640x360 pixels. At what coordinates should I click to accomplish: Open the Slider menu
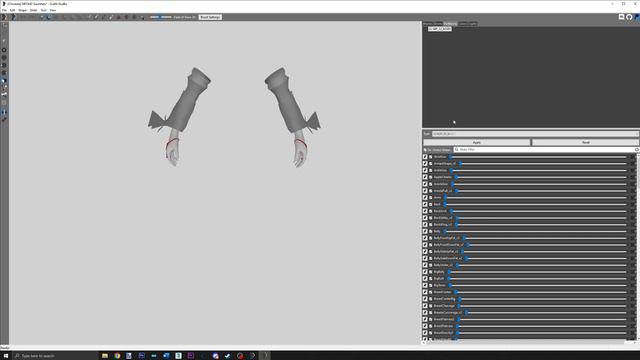point(33,10)
